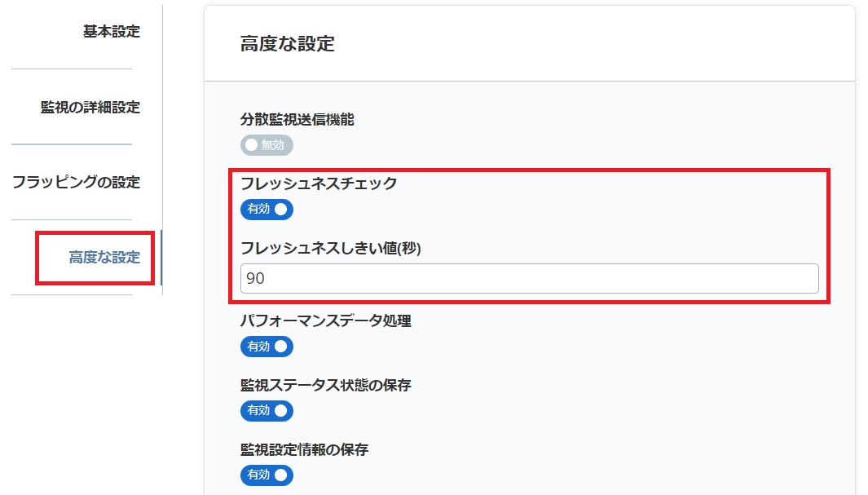Click the divider line below 基本設定
This screenshot has width=868, height=495.
click(x=72, y=69)
